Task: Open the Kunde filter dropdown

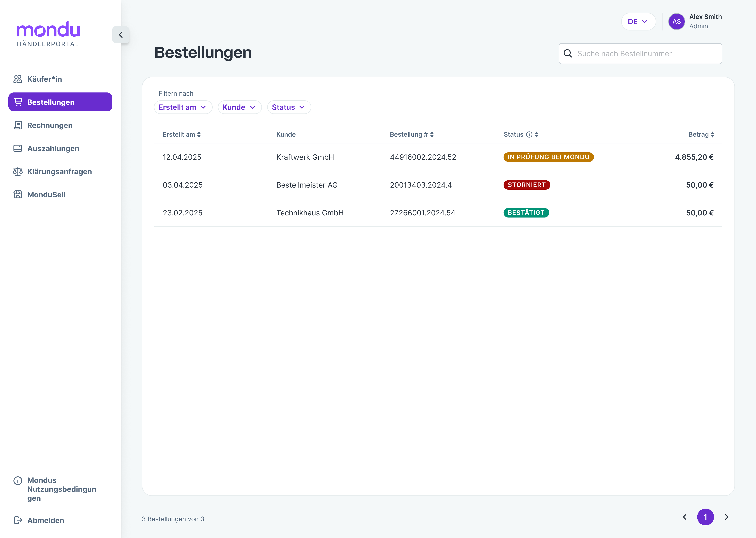Action: 239,107
